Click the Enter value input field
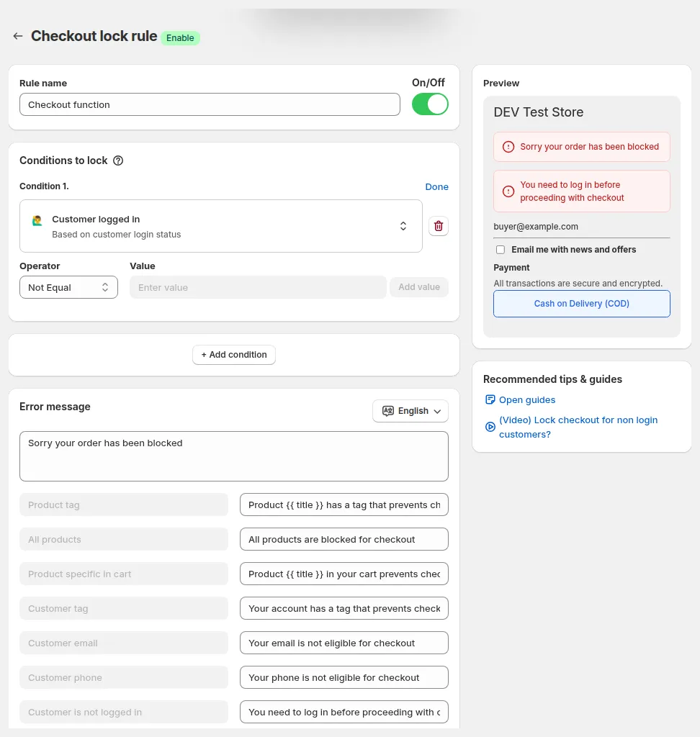 point(258,287)
